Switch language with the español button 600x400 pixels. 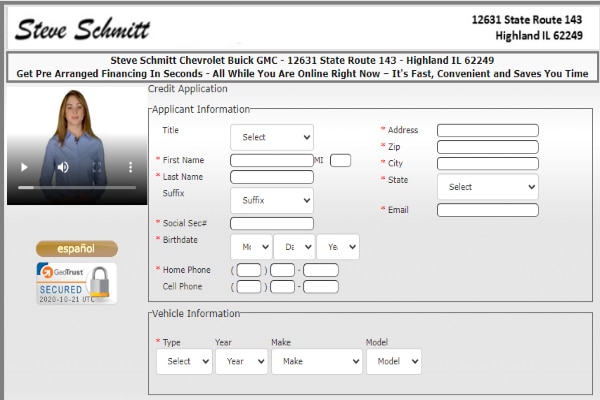click(x=76, y=248)
